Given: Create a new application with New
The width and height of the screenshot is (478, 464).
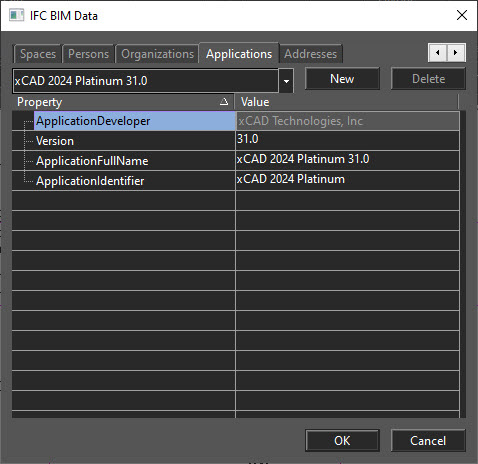Looking at the screenshot, I should point(342,79).
